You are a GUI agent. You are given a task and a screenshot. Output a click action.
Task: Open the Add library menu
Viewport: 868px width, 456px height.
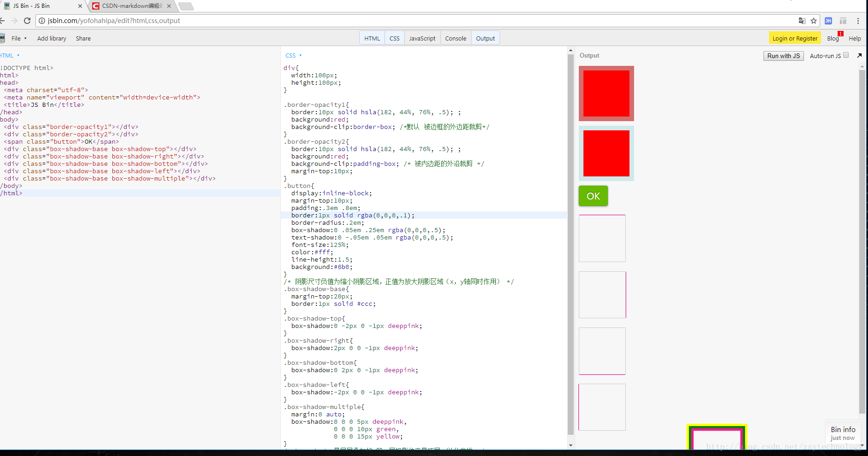click(x=52, y=38)
